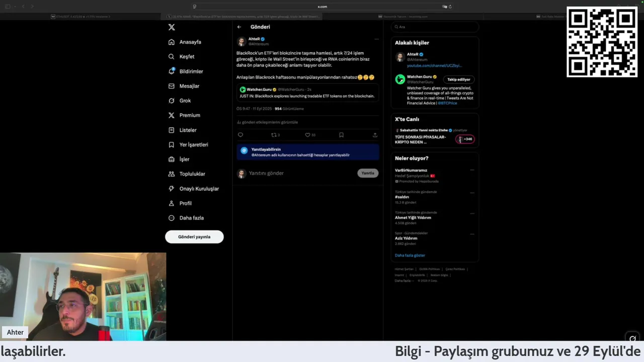Switch to investing.com browser tab
644x362 pixels.
tap(403, 17)
